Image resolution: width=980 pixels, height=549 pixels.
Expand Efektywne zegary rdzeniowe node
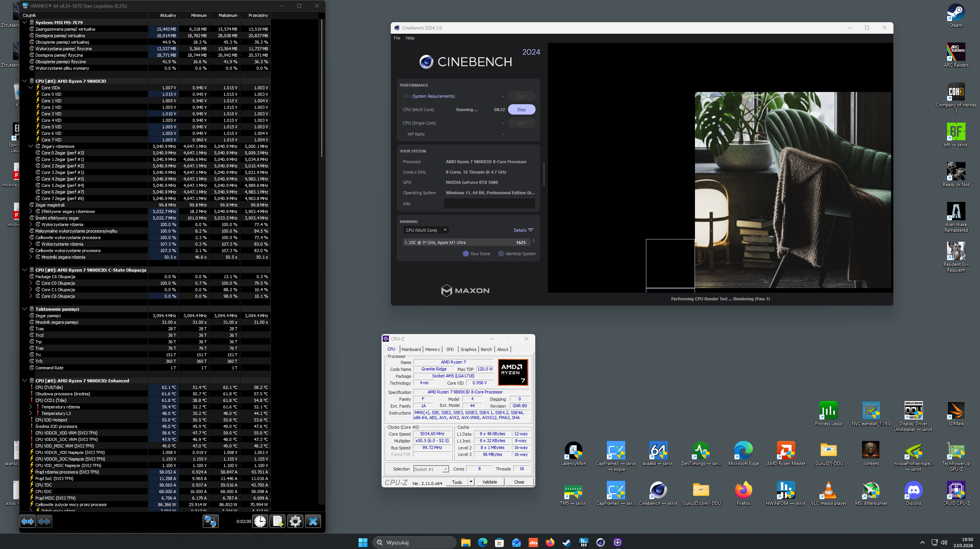[31, 211]
